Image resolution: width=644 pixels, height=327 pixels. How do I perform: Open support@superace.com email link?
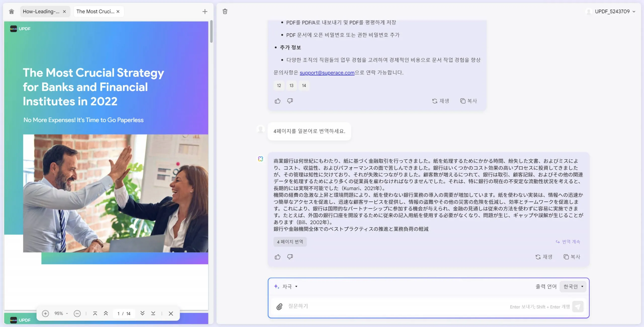point(327,73)
